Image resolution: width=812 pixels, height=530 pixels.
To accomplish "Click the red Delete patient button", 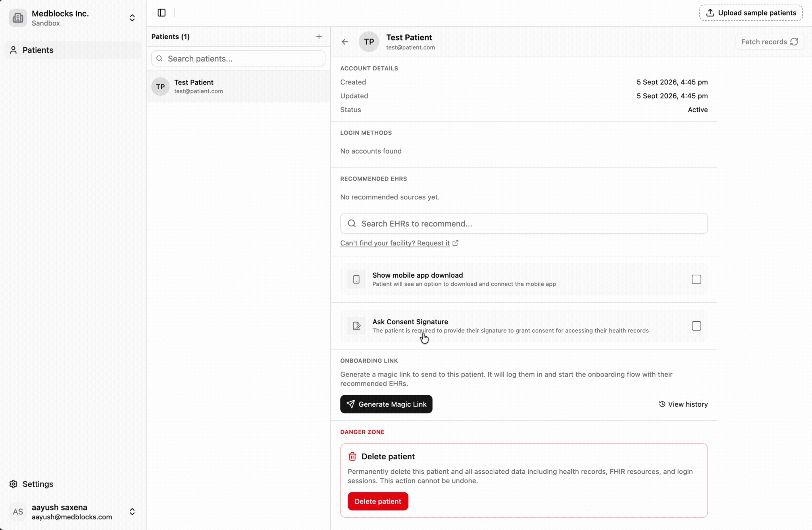I will coord(378,501).
